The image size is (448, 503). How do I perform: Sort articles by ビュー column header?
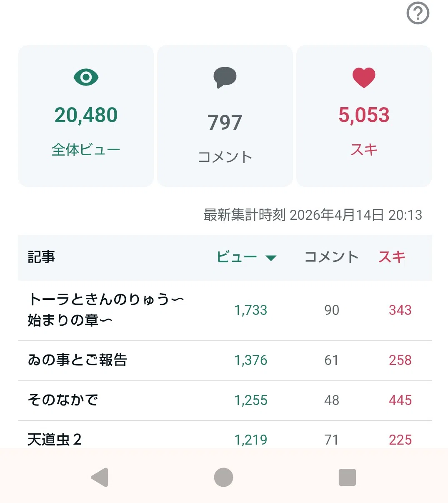tap(237, 257)
